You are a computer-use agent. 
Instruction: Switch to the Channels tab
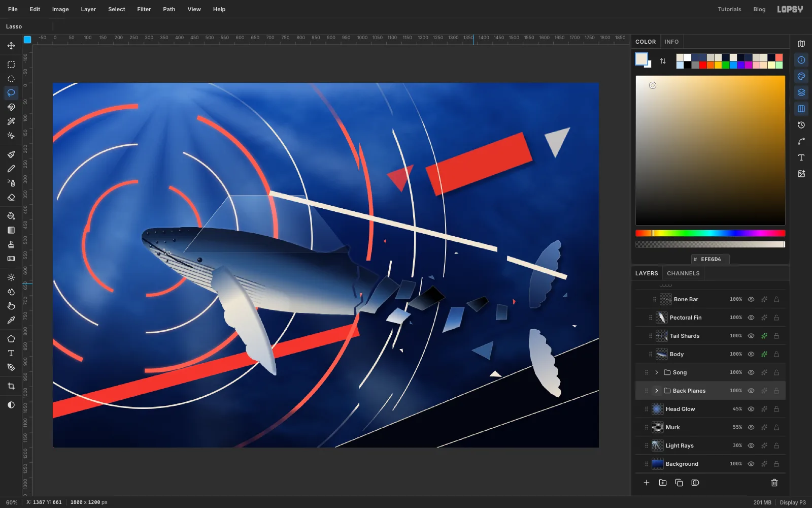click(683, 273)
